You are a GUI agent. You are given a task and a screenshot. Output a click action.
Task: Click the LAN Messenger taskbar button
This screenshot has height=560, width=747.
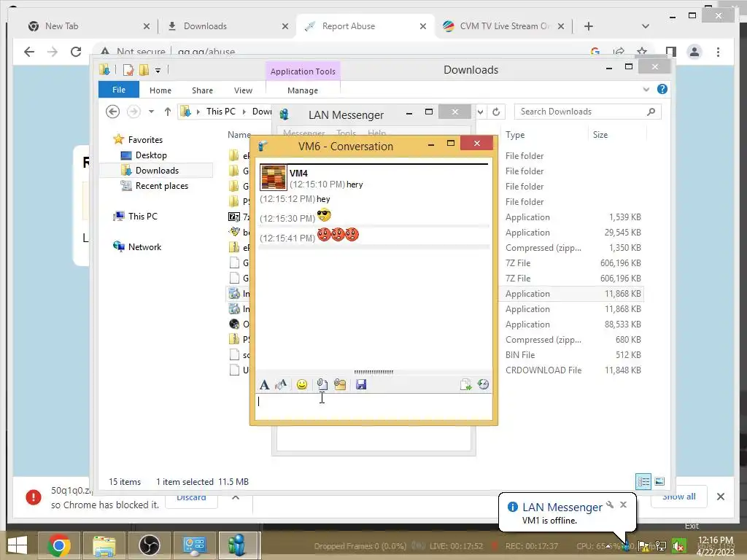237,545
